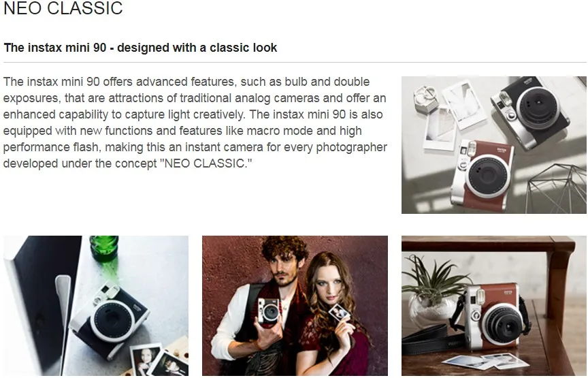The image size is (588, 378).
Task: Click the NEO CLASSIC heading
Action: click(x=63, y=8)
